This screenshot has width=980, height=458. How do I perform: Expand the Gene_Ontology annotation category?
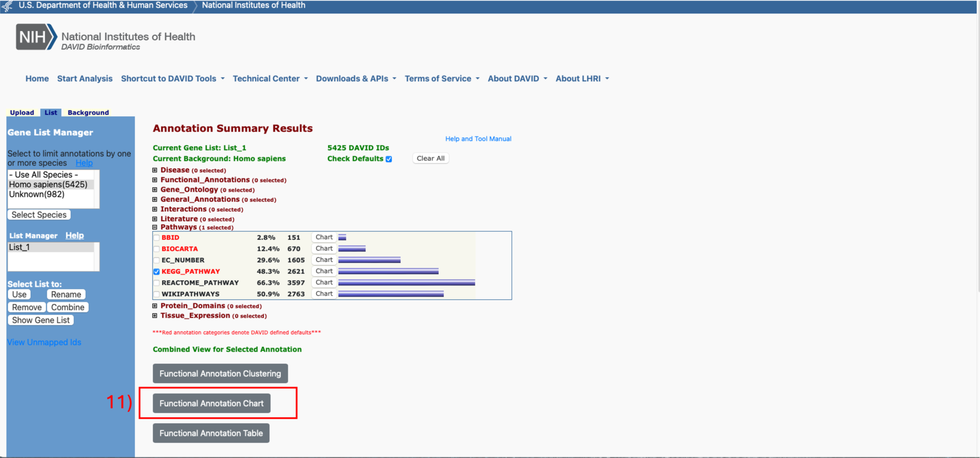coord(155,189)
